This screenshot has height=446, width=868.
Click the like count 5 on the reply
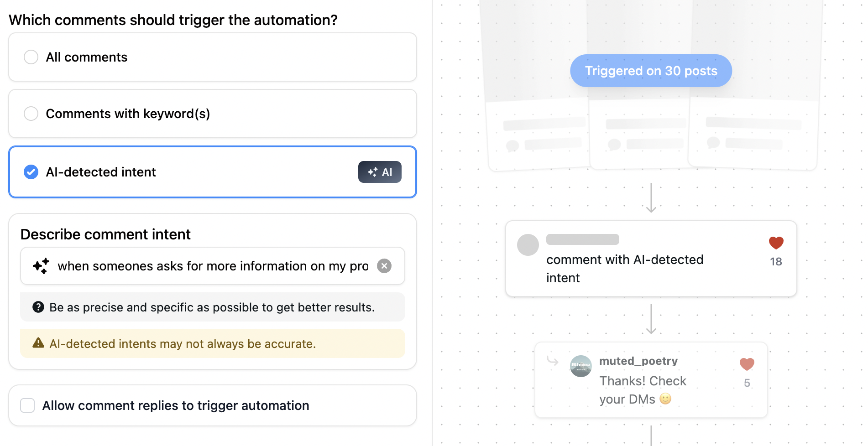(747, 383)
